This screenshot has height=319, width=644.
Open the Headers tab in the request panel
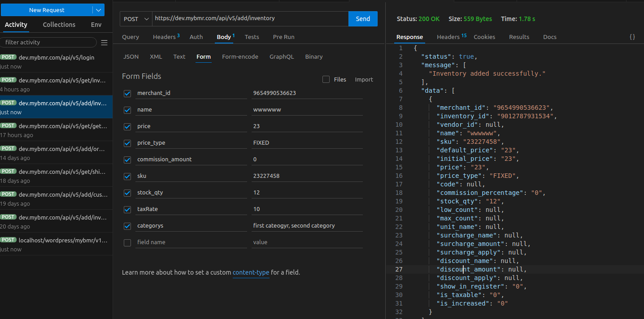pyautogui.click(x=163, y=37)
